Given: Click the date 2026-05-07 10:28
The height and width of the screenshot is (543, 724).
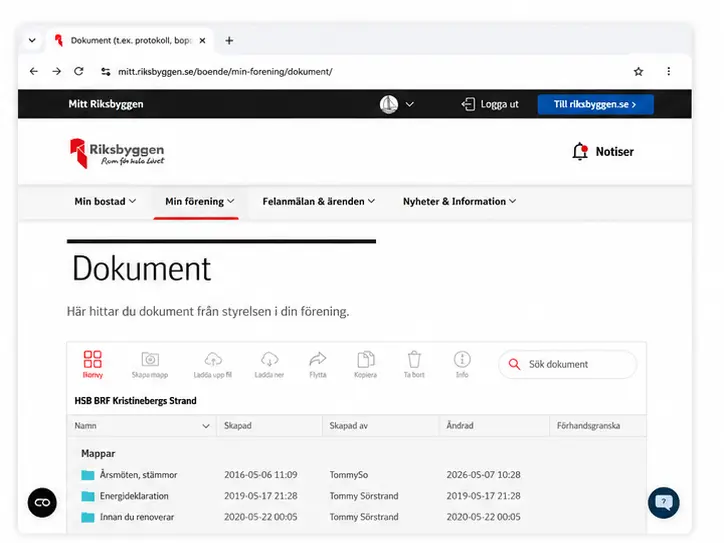Looking at the screenshot, I should (483, 475).
